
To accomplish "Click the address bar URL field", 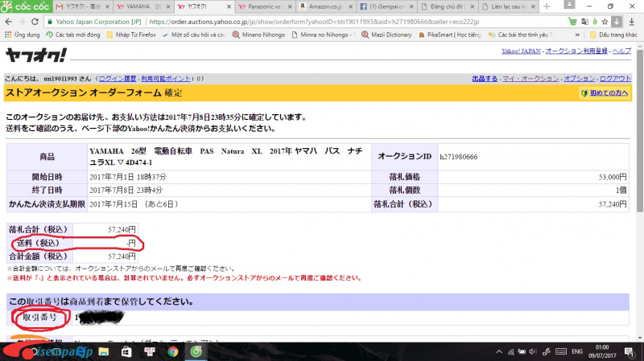I will (x=362, y=21).
